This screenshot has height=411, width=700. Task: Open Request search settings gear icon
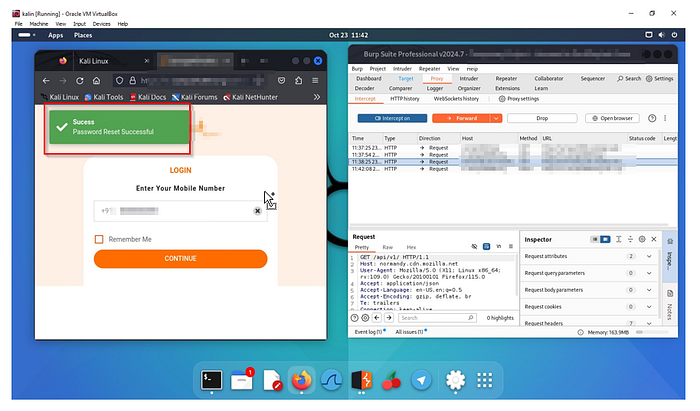tap(365, 318)
